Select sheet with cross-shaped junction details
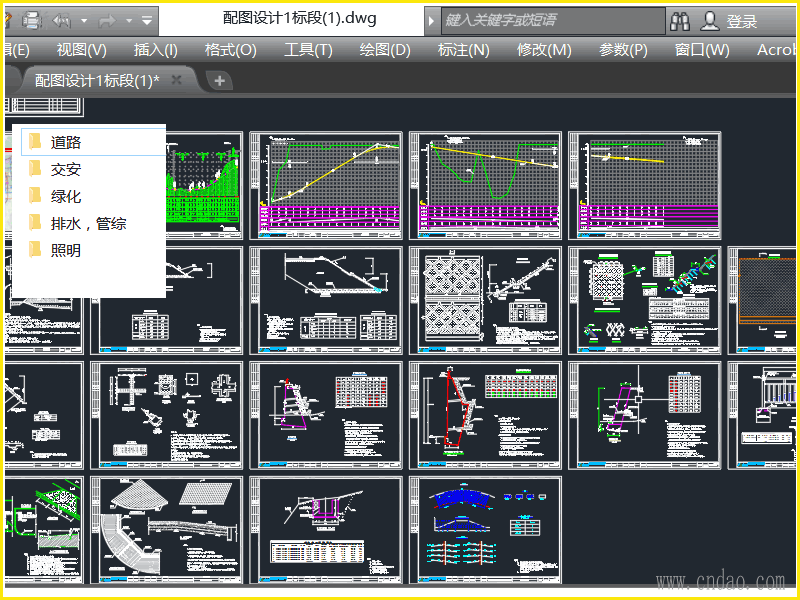The height and width of the screenshot is (600, 800). click(x=166, y=415)
